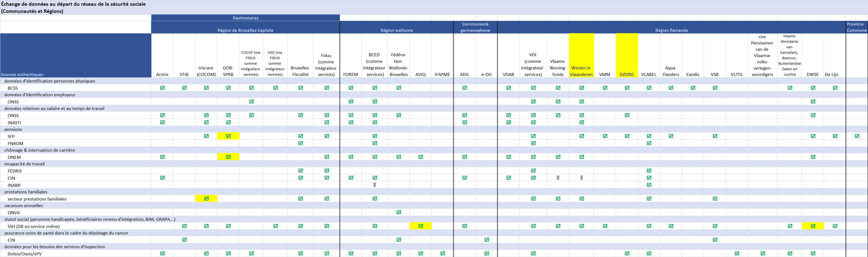Click highlighted prestations familiales checkbox under Iriscare

tap(206, 199)
